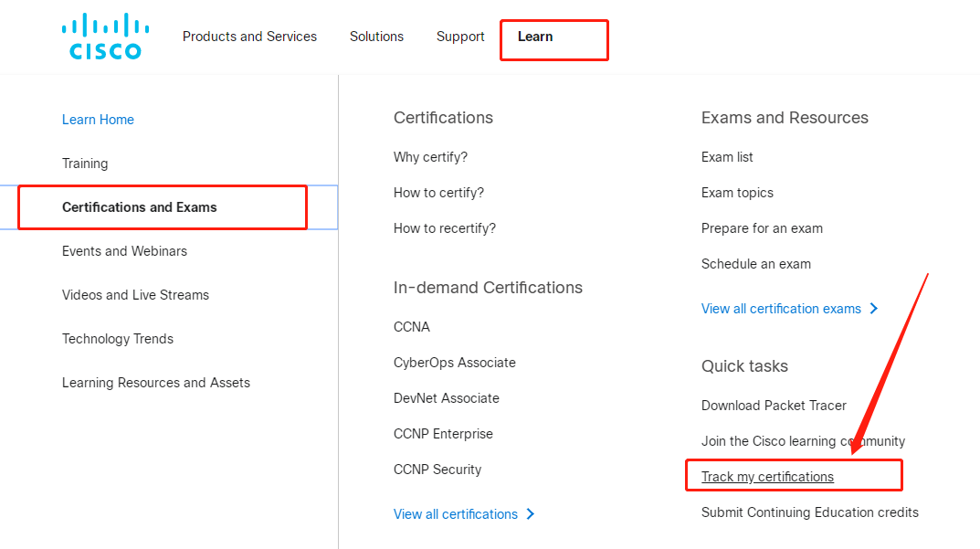Open Submit Continuing Education credits
The image size is (980, 549).
pyautogui.click(x=810, y=512)
